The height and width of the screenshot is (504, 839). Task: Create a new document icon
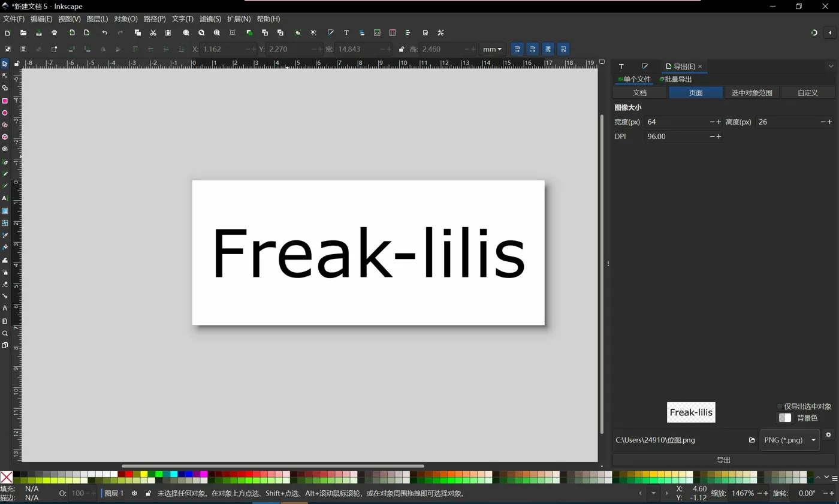tap(7, 32)
